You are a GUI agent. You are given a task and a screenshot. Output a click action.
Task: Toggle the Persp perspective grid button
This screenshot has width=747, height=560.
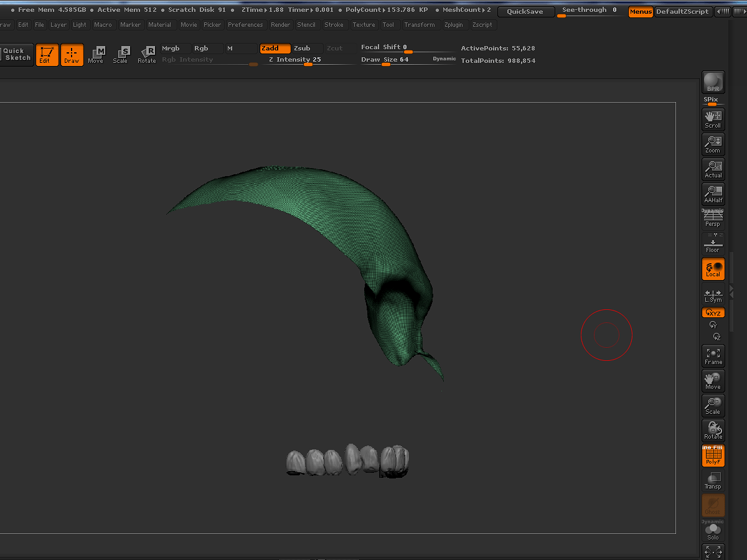(x=713, y=218)
